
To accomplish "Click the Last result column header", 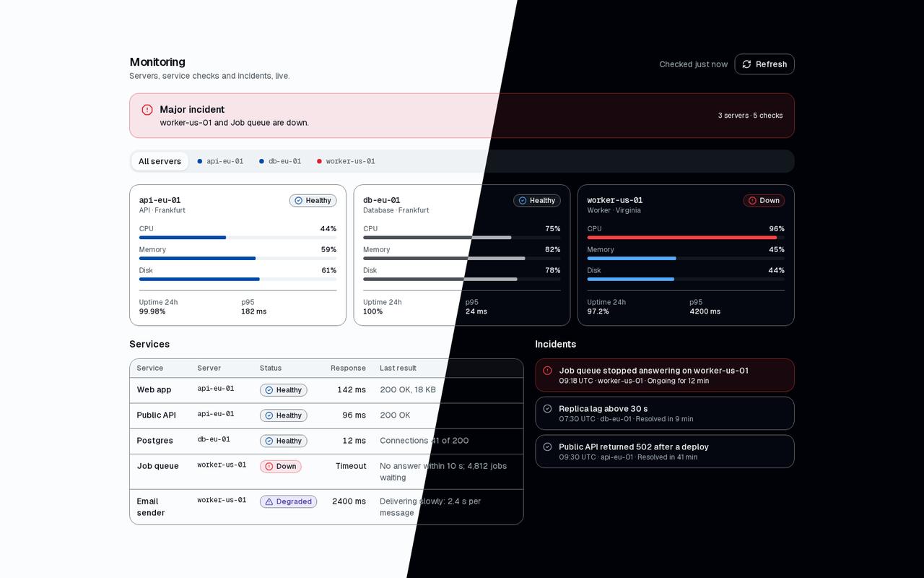I will [x=398, y=368].
